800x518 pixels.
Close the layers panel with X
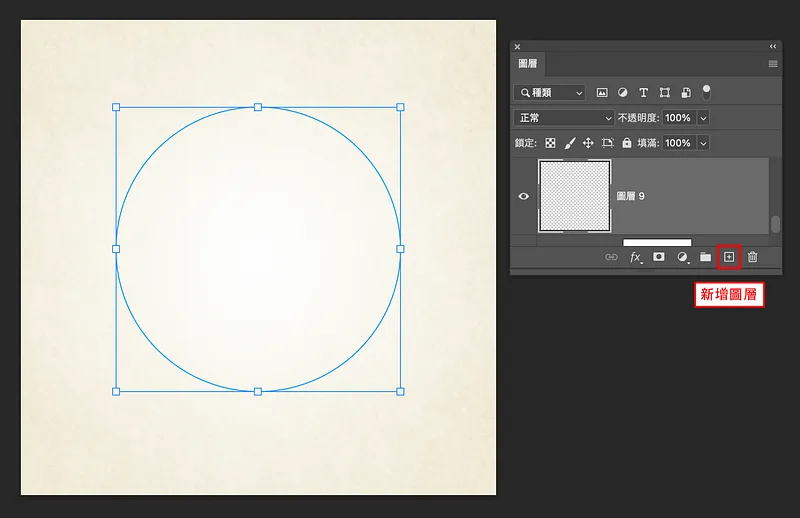coord(517,46)
